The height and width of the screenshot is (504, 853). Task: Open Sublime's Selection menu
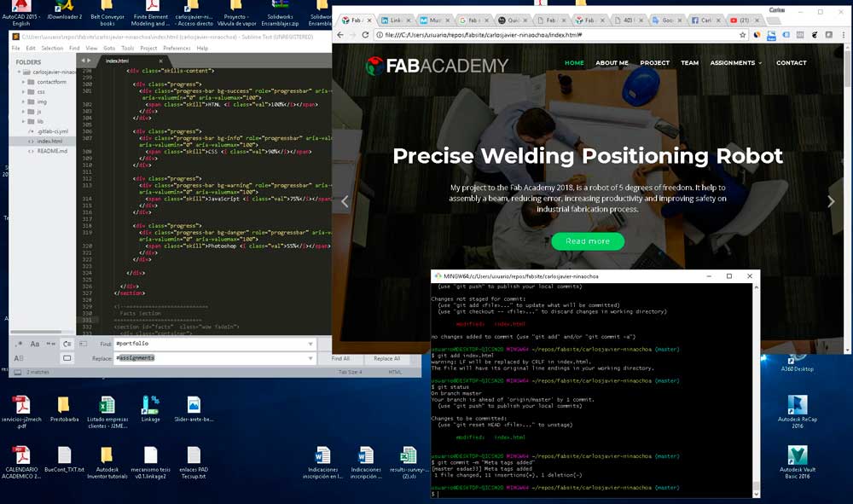(x=52, y=49)
